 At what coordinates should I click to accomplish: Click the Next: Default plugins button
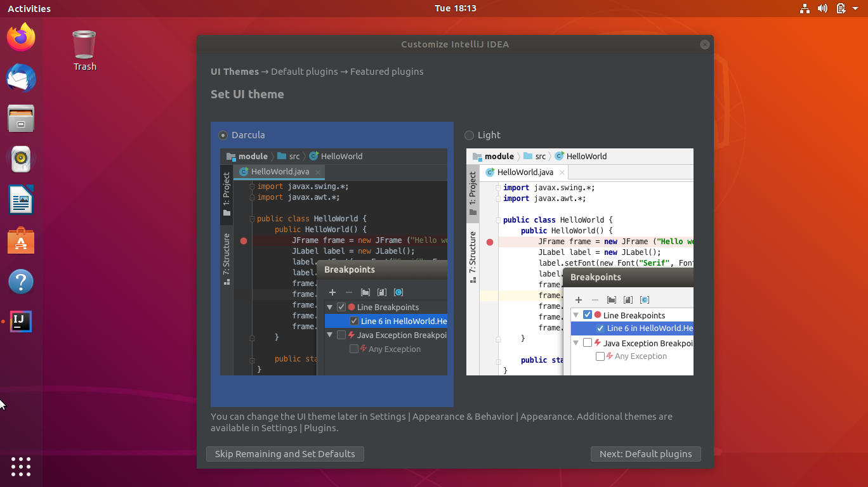point(645,454)
